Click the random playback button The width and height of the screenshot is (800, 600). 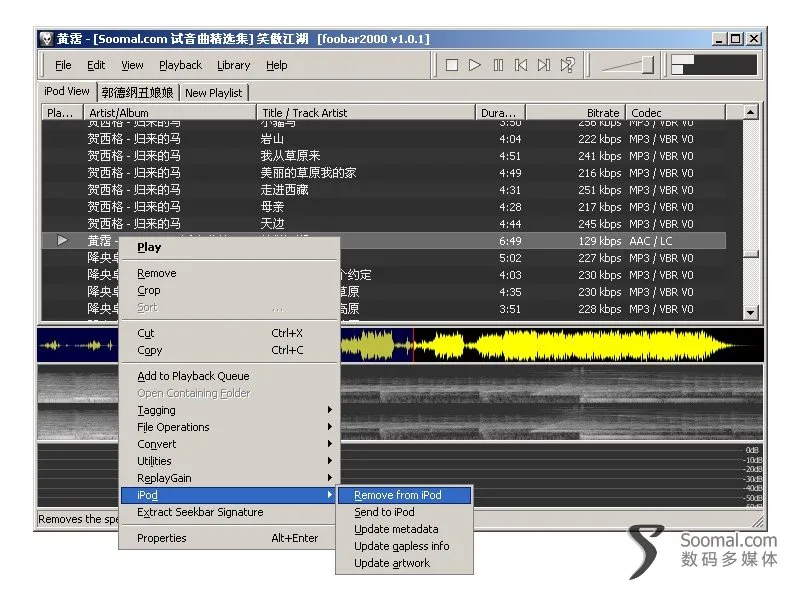click(567, 65)
